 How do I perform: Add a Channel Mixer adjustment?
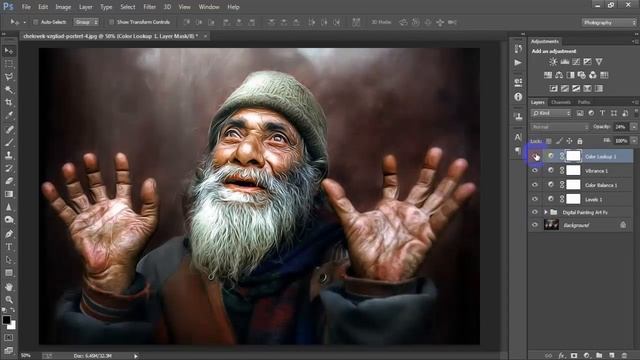pyautogui.click(x=593, y=75)
